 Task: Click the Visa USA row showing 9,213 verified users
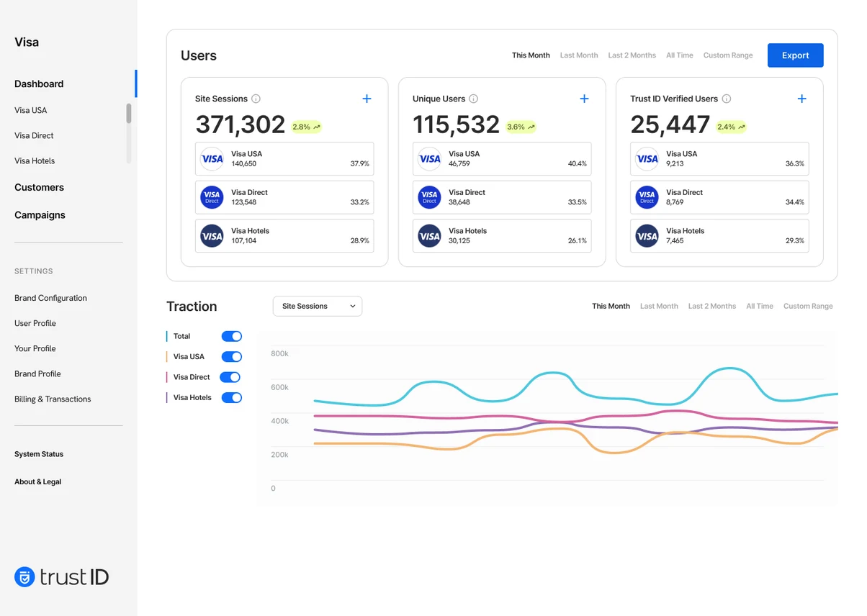(719, 158)
